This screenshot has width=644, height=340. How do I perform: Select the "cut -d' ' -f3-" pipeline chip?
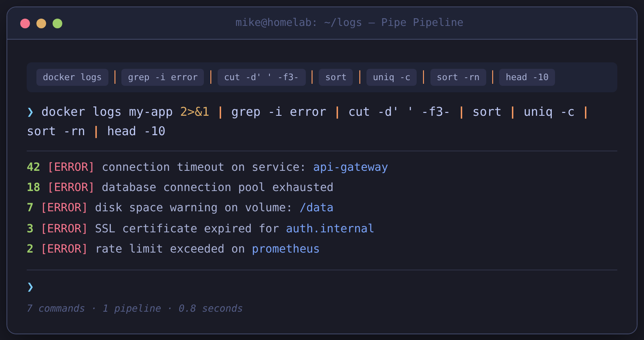tap(261, 77)
